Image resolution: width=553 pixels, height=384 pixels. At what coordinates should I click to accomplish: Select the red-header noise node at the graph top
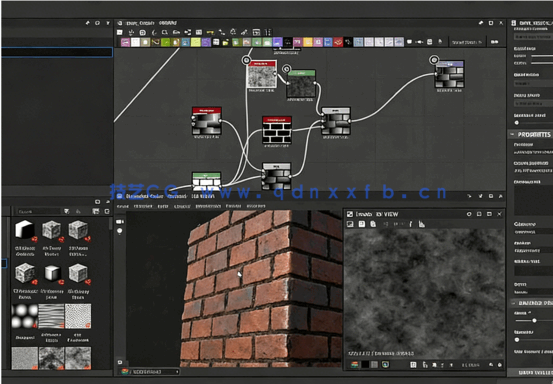(x=262, y=74)
